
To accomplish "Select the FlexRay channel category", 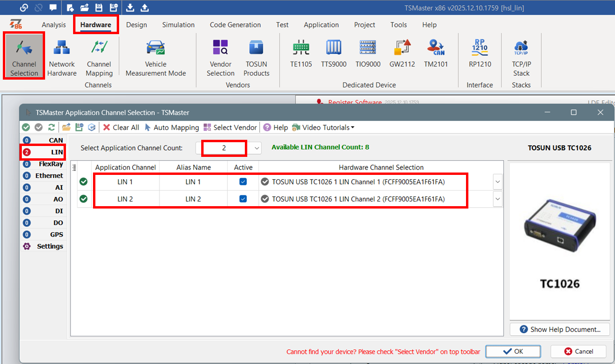I will click(x=43, y=164).
